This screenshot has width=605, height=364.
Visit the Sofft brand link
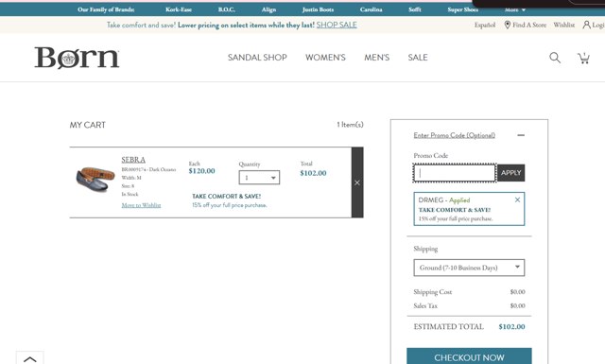[415, 9]
